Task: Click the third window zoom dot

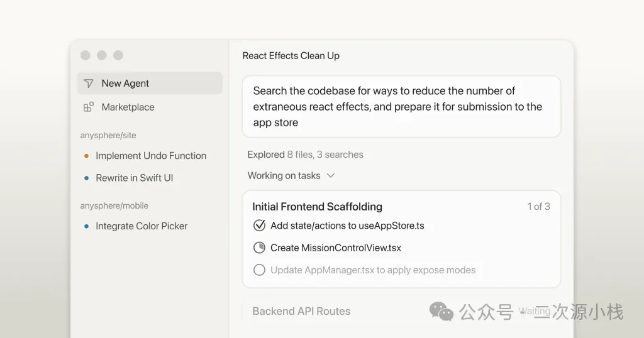Action: coord(118,55)
